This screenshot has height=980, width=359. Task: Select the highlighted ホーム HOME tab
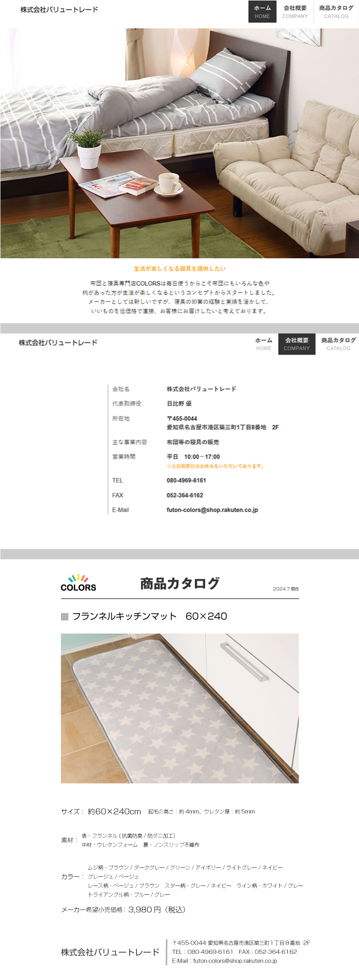tap(262, 12)
